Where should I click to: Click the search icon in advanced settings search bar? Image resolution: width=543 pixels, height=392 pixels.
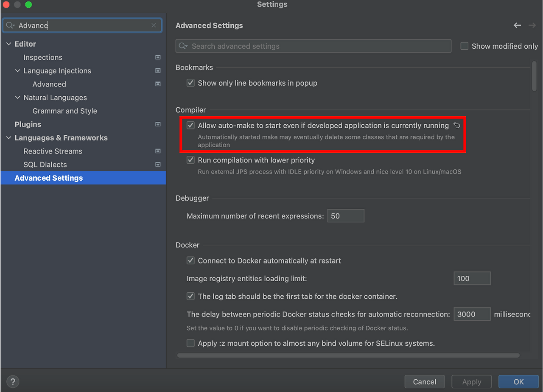point(182,46)
